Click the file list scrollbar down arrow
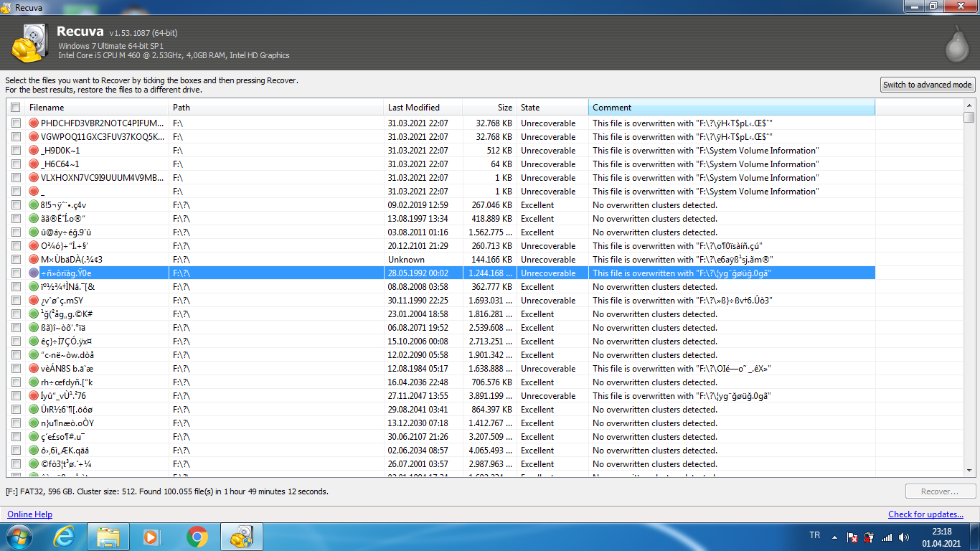The height and width of the screenshot is (551, 980). pyautogui.click(x=969, y=471)
